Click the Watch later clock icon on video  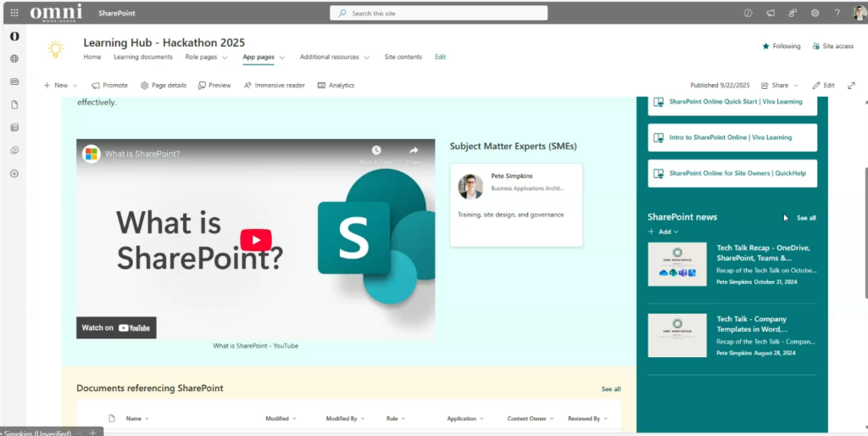point(376,151)
